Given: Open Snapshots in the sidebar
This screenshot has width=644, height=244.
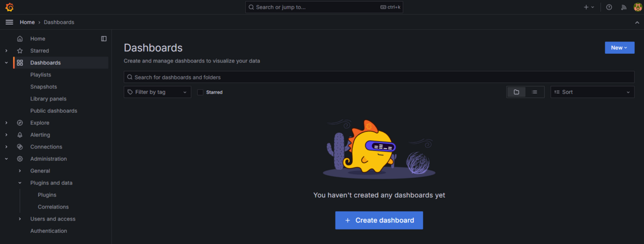Looking at the screenshot, I should tap(43, 87).
